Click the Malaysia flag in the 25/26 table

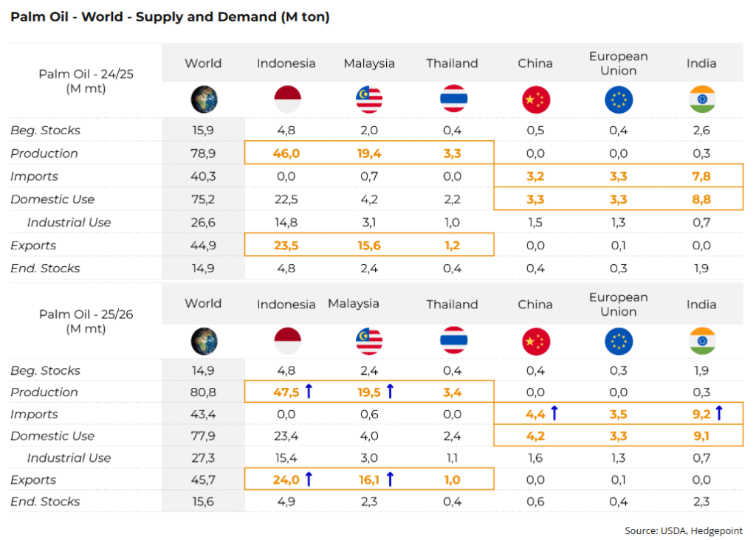coord(369,340)
